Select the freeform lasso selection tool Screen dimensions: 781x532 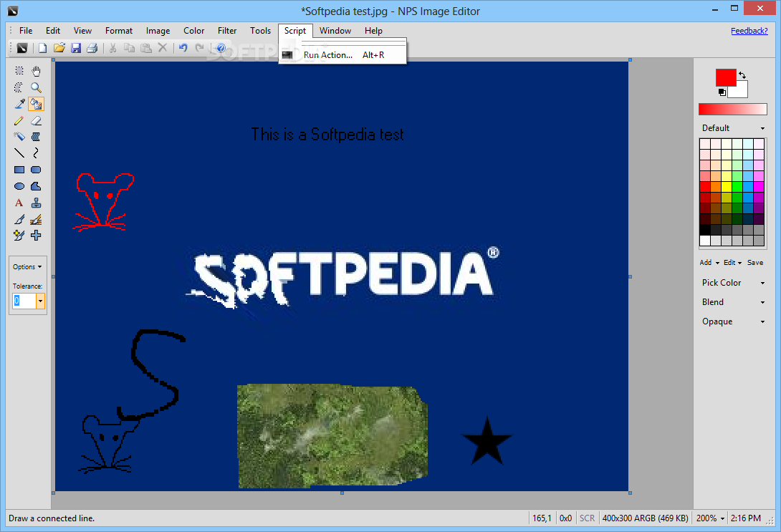(19, 87)
